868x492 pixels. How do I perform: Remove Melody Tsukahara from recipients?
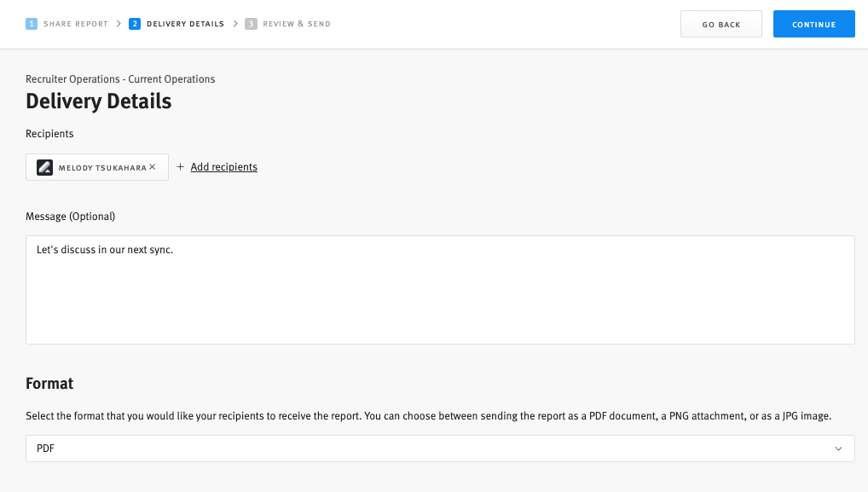click(153, 167)
